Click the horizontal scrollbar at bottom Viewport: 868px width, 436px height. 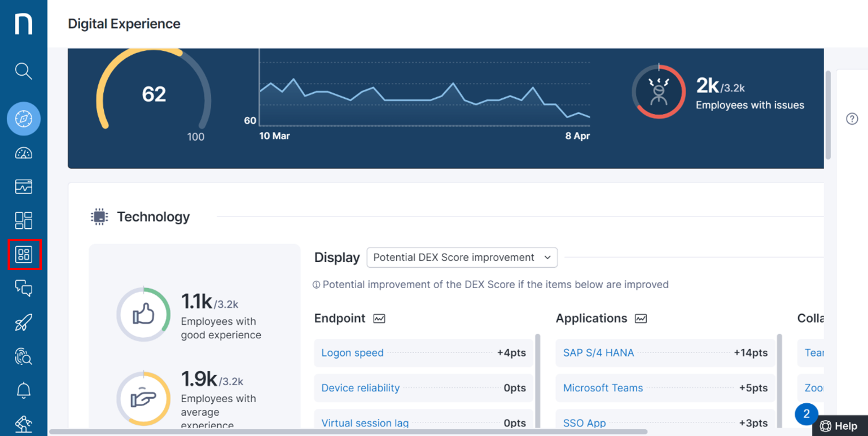coord(348,431)
